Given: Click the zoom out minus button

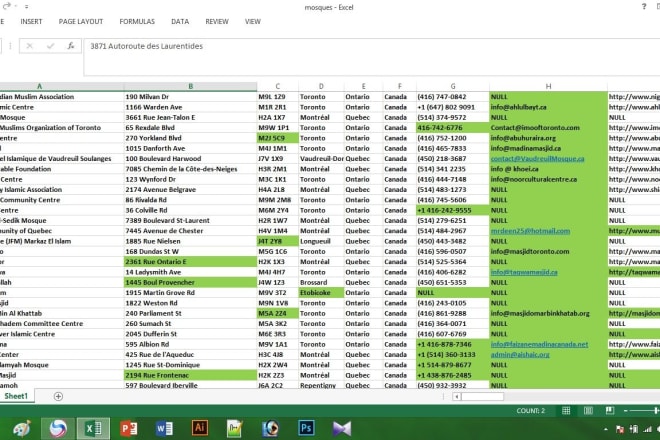Looking at the screenshot, I should coord(626,411).
